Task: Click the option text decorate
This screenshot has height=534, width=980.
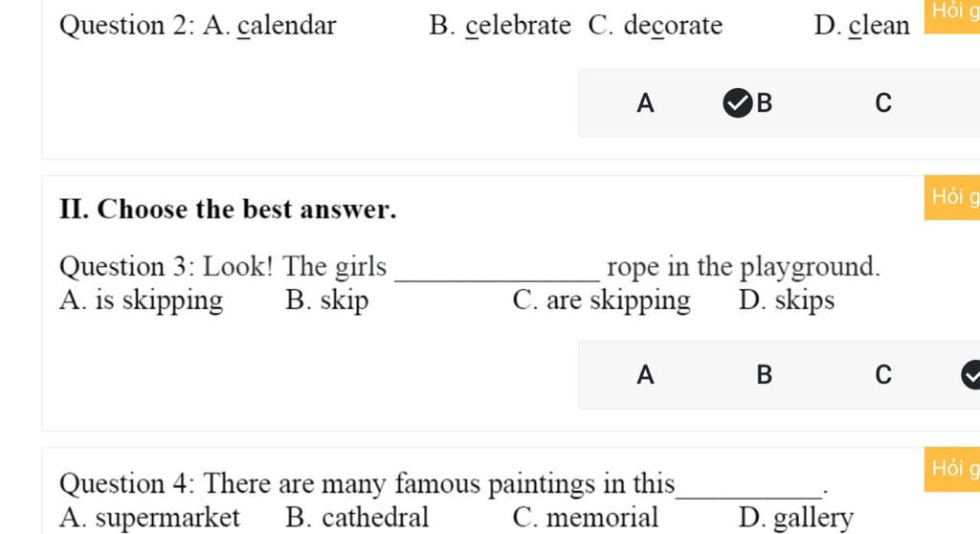Action: coord(673,26)
